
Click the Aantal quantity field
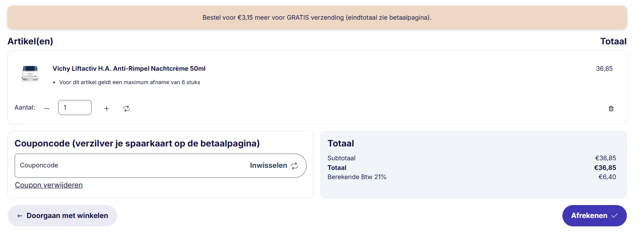coord(75,108)
